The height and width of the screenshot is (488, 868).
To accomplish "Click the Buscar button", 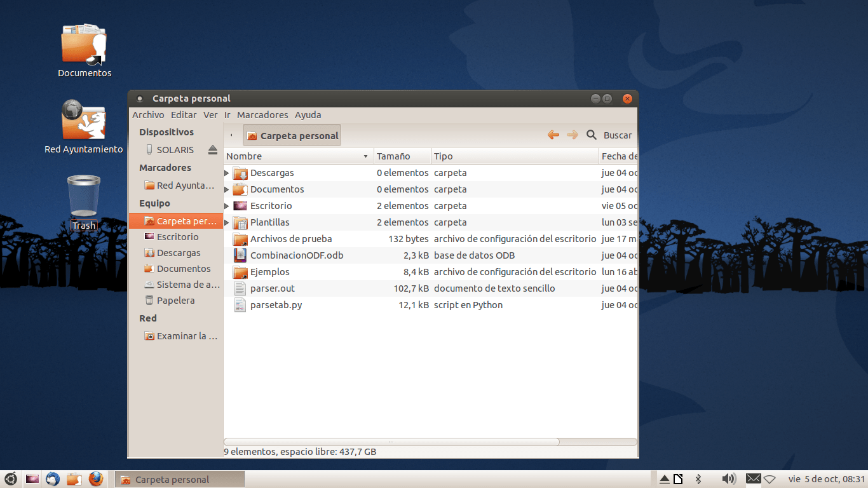I will [618, 135].
